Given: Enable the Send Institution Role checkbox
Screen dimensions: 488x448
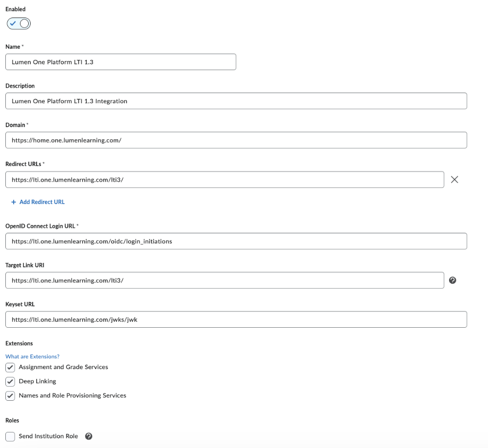Looking at the screenshot, I should coord(10,436).
